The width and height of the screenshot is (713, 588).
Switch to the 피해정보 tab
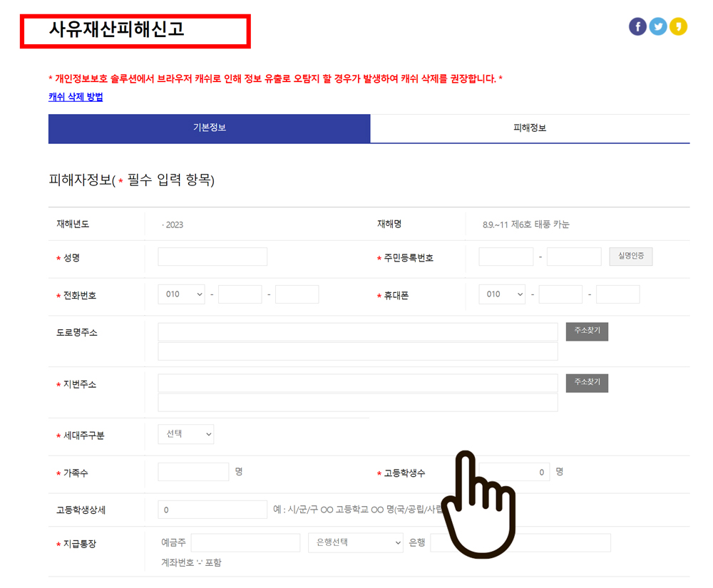pos(528,129)
